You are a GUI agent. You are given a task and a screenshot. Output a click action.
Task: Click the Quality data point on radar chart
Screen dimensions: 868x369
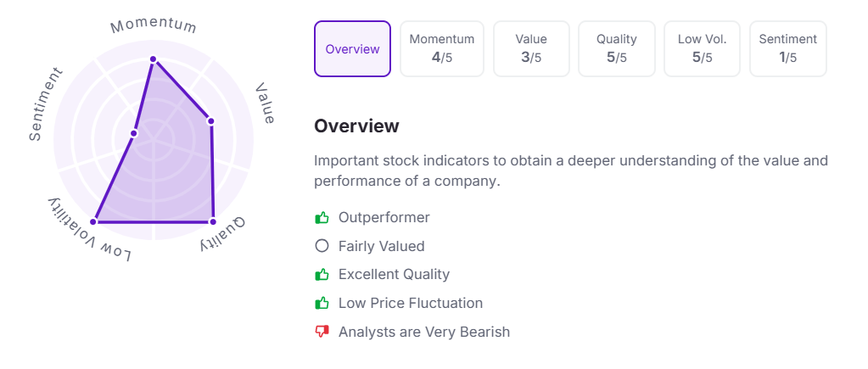[212, 221]
